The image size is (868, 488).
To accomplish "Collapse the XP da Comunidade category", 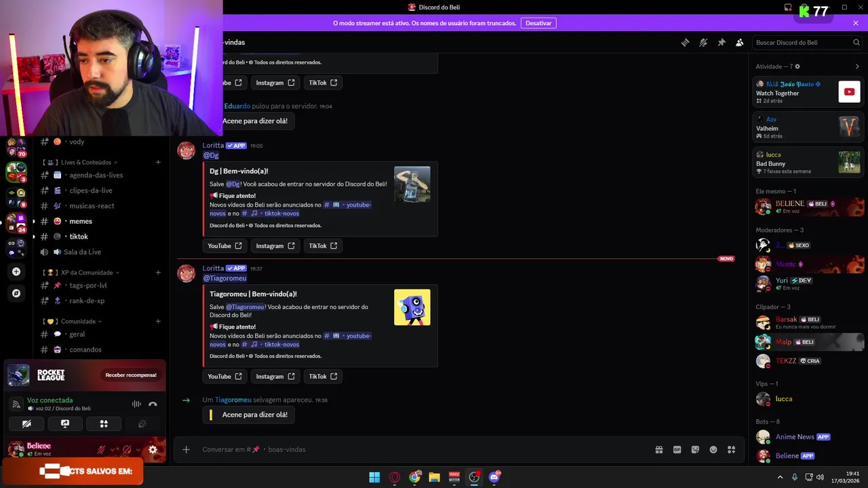I will [81, 272].
